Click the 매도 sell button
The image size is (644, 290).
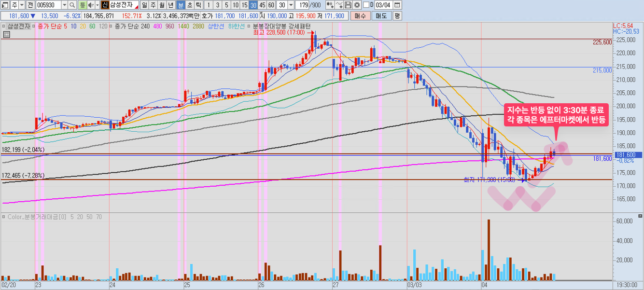[381, 16]
